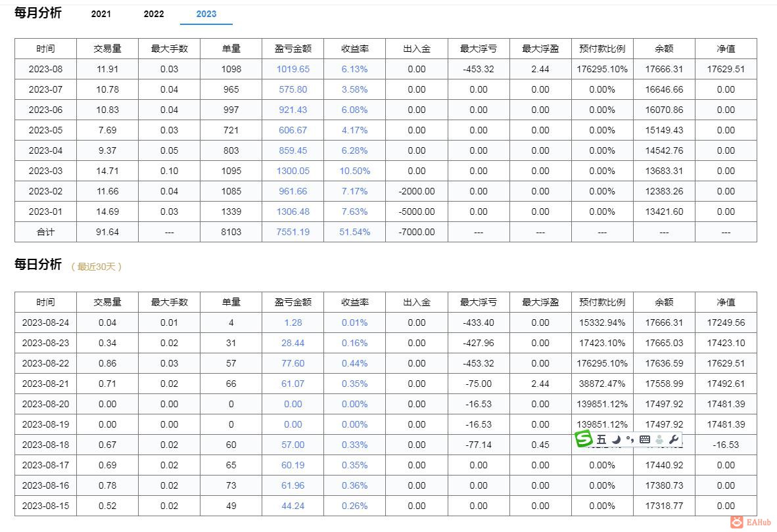This screenshot has width=777, height=532.
Task: Open the IME soft keyboard
Action: 645,440
